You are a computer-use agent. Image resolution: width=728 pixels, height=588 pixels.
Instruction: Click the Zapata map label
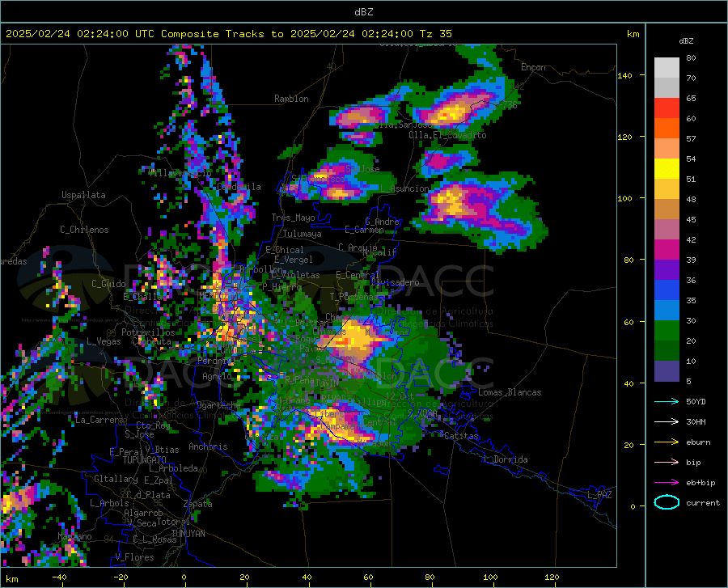(198, 504)
